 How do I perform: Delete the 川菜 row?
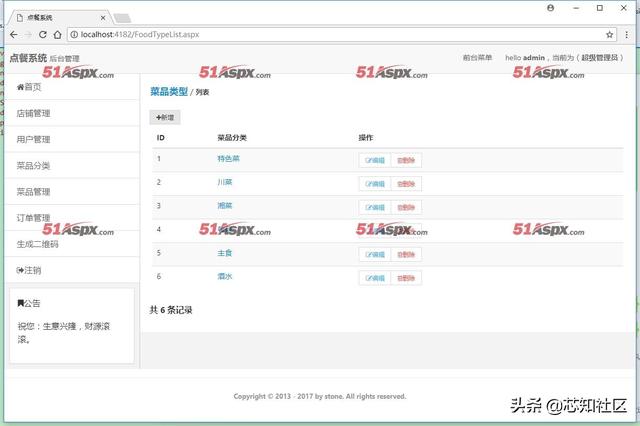[x=406, y=184]
